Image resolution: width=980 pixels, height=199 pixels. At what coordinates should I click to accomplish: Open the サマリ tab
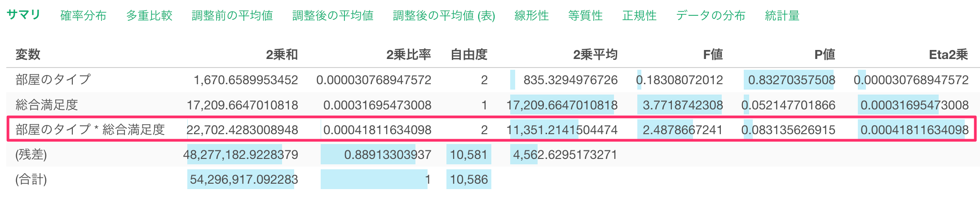point(23,15)
